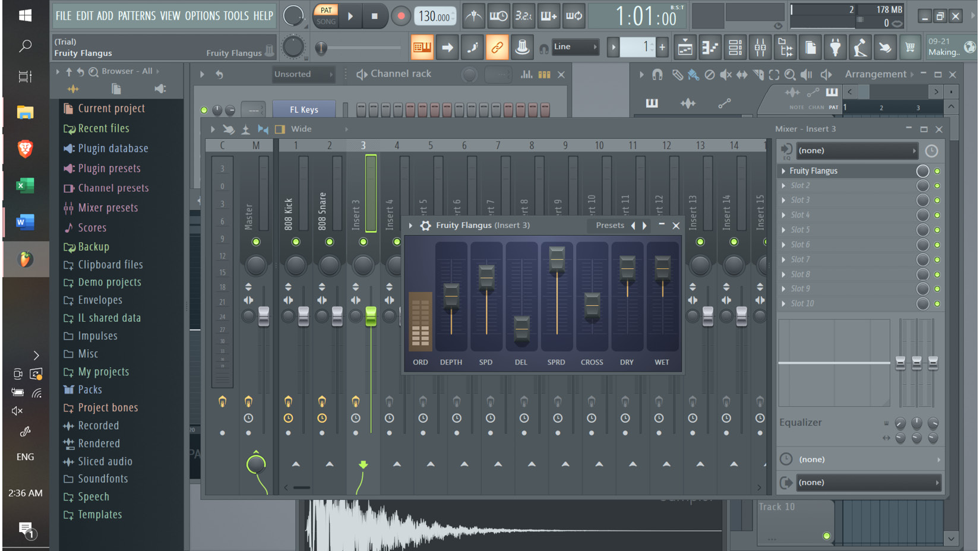Image resolution: width=980 pixels, height=551 pixels.
Task: Open Excel from taskbar
Action: coord(25,186)
